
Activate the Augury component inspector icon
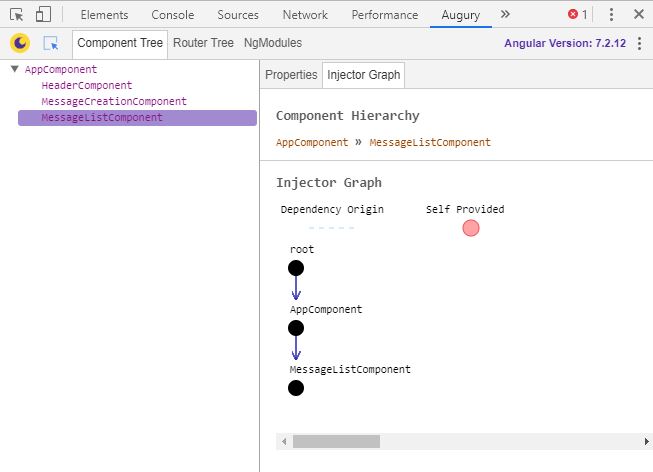click(51, 44)
